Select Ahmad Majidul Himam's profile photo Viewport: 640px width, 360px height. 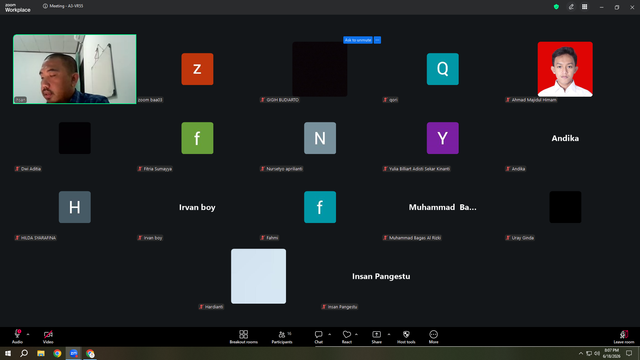tap(565, 69)
